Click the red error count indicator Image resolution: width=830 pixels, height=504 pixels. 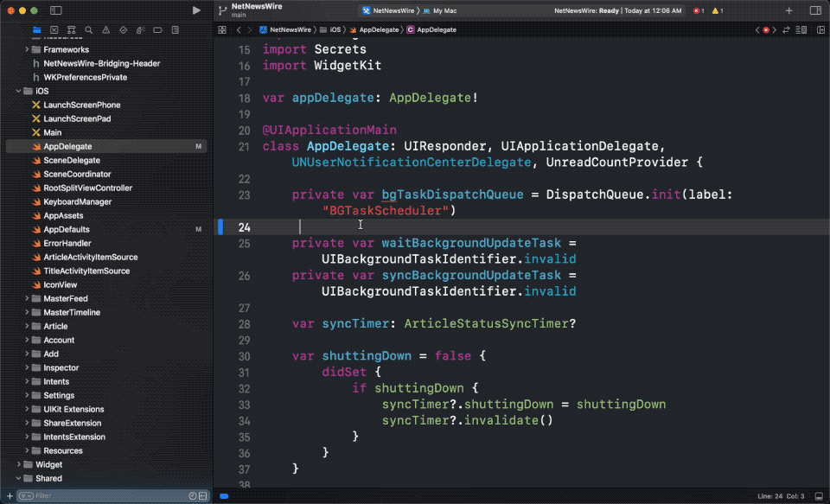pos(697,10)
